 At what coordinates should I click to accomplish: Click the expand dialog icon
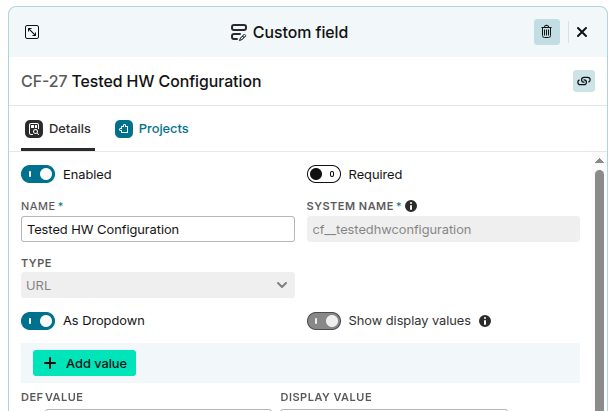click(x=32, y=32)
